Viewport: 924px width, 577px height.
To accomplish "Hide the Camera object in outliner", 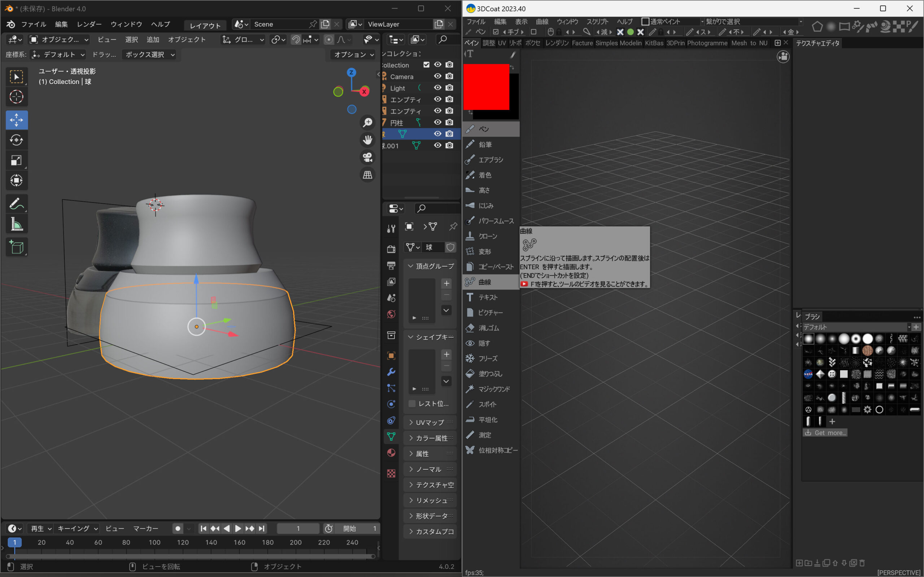I will (437, 76).
